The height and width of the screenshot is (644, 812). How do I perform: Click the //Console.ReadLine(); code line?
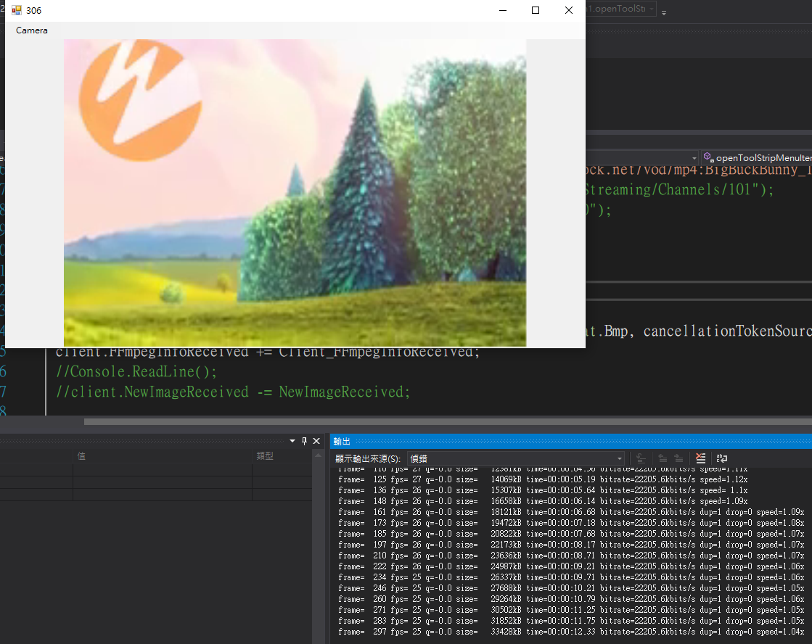[136, 372]
